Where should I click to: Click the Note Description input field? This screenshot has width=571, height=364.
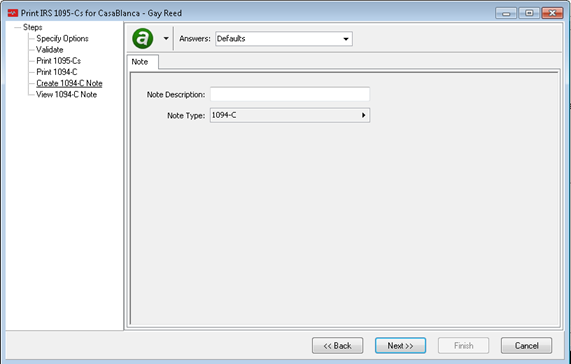(x=290, y=94)
